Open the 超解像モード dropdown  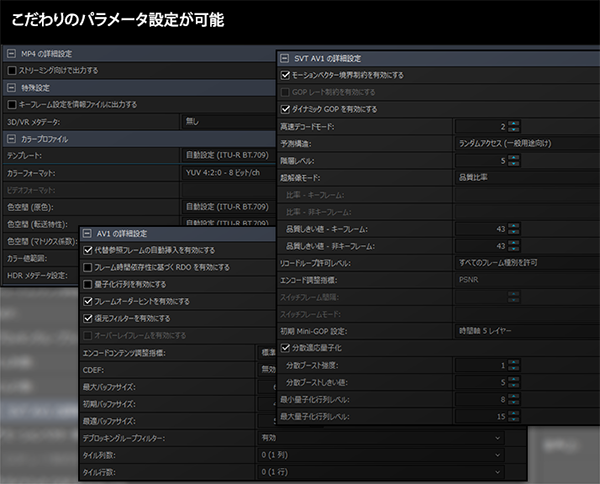click(527, 178)
